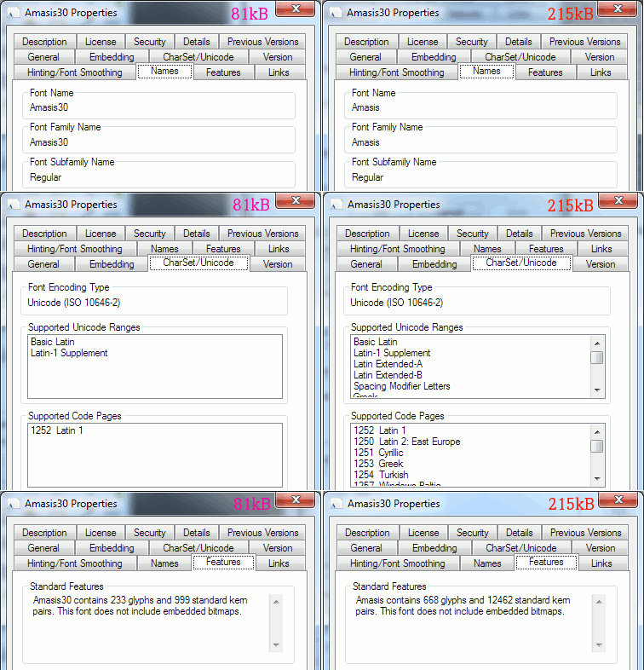Close the 215kB window showing Font Name Amasis

click(x=618, y=9)
